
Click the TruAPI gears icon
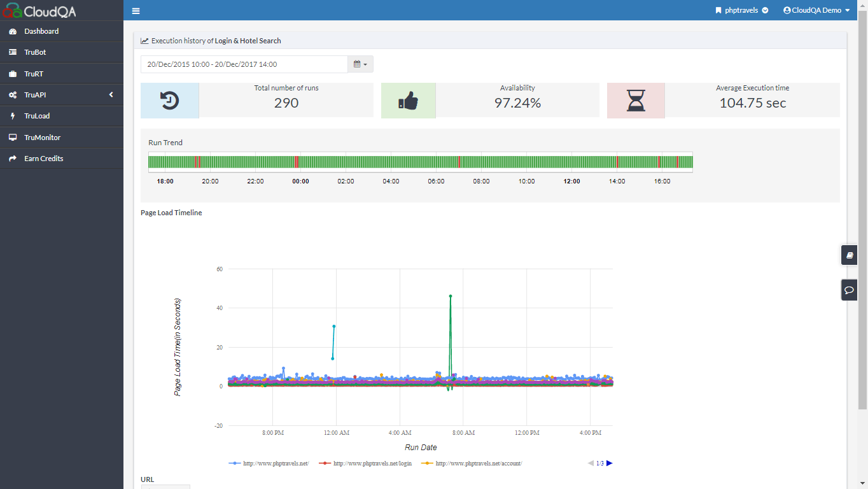(x=13, y=95)
